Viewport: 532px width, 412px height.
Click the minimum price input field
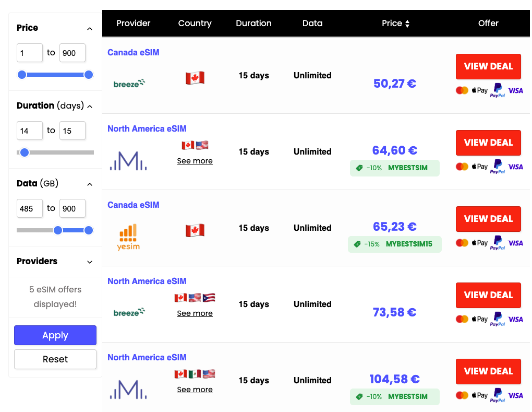30,53
